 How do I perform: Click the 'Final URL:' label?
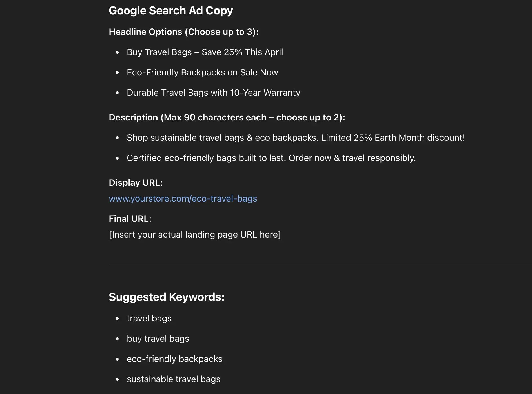[130, 219]
